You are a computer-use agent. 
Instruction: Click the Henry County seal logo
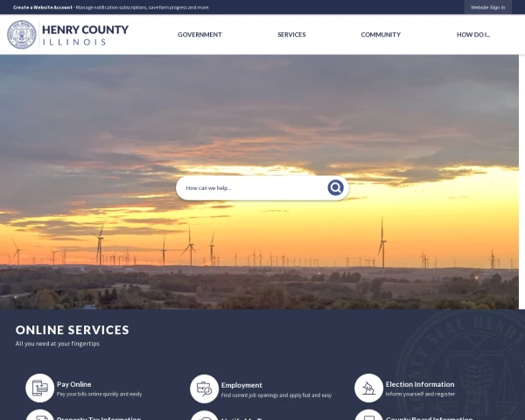tap(22, 34)
